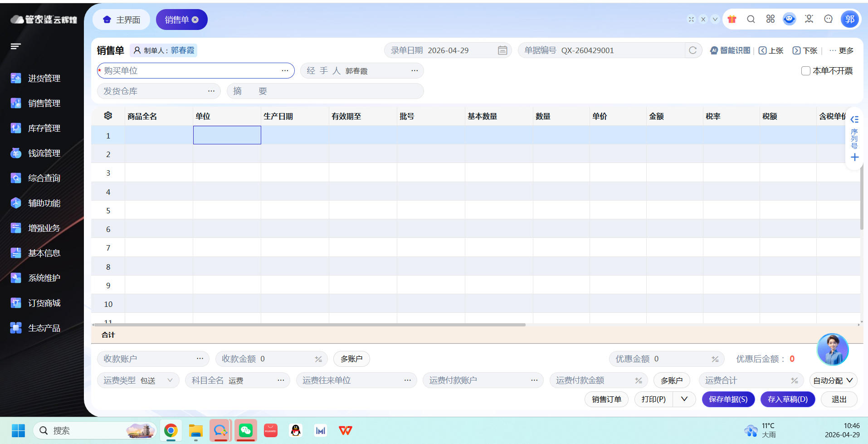
Task: Close all tabs with the X icon
Action: 703,19
